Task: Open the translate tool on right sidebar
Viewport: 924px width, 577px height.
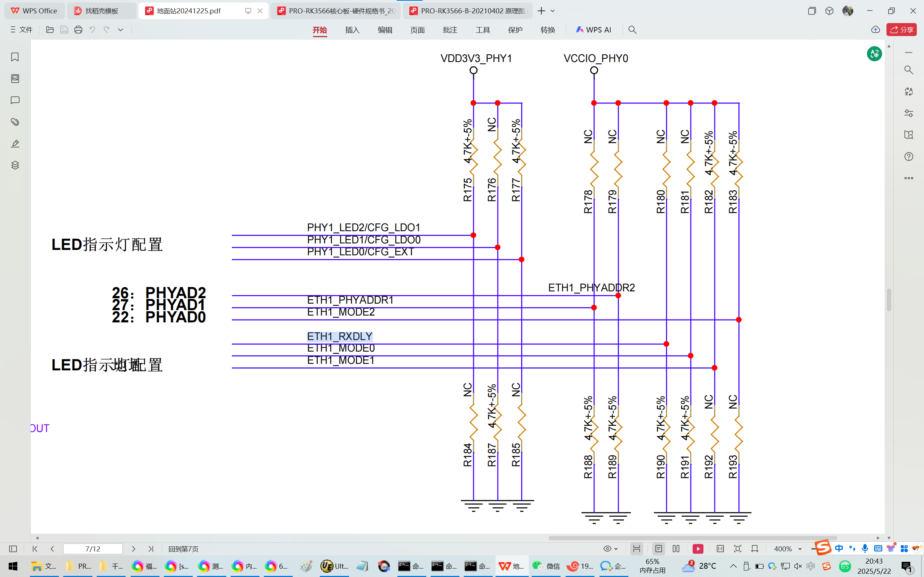Action: point(908,92)
